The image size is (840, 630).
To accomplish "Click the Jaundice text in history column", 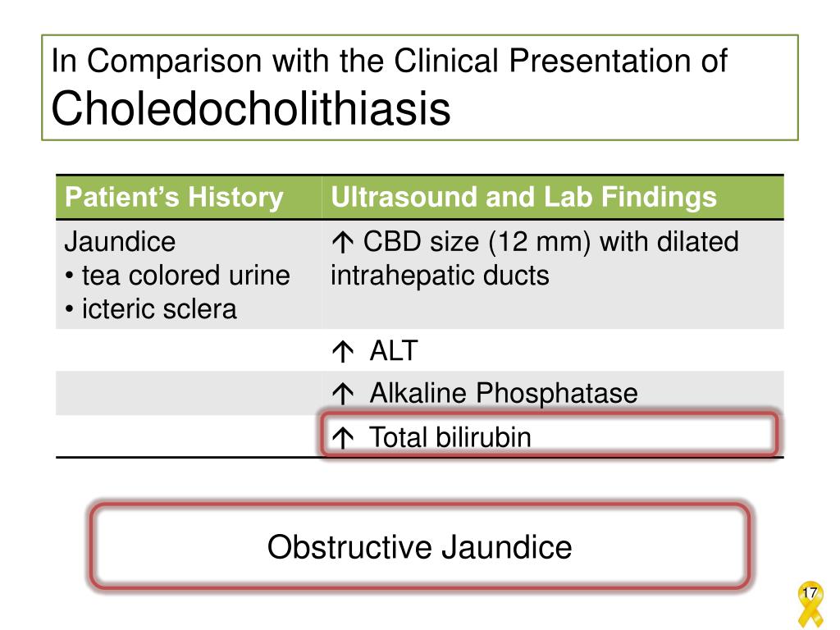I will tap(120, 242).
